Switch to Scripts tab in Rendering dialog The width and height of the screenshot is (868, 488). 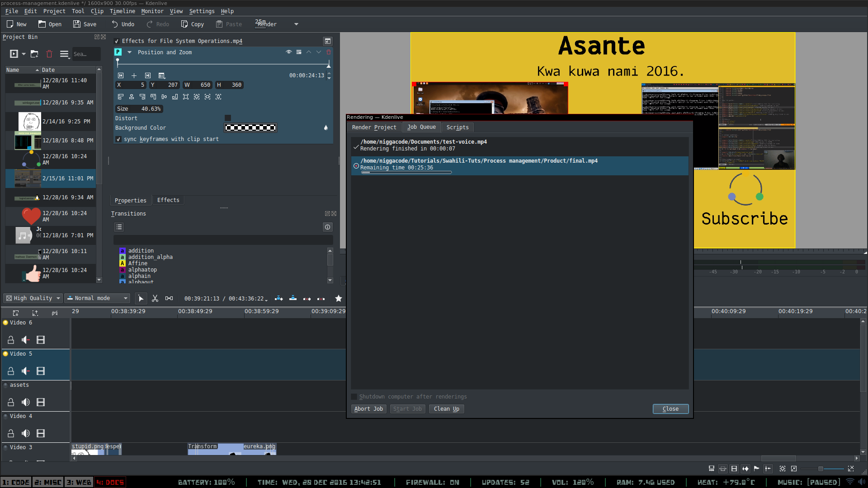tap(458, 127)
